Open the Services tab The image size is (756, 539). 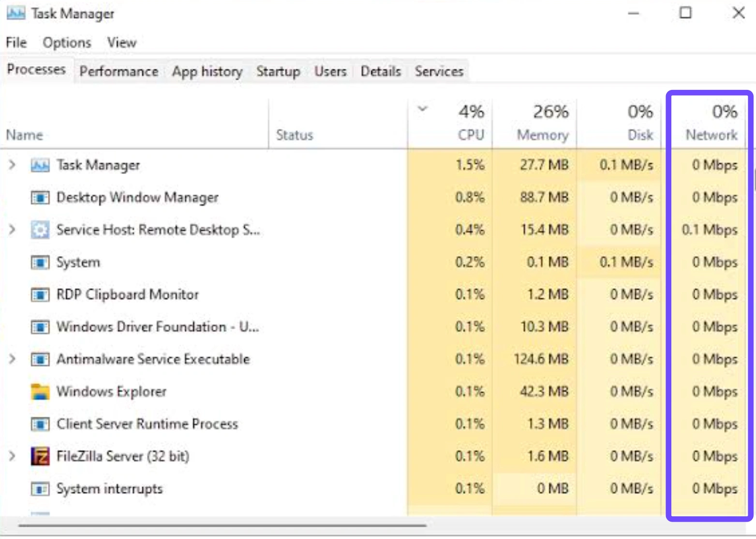[x=439, y=72]
